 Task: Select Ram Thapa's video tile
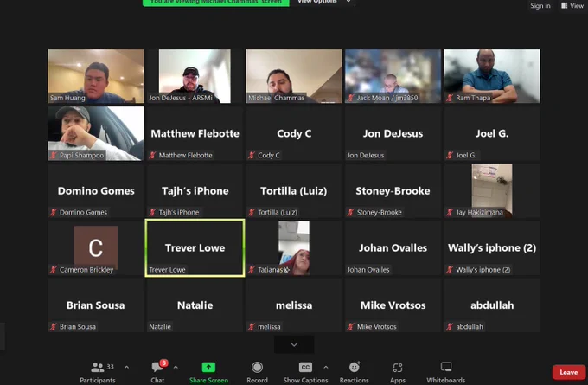[x=492, y=76]
